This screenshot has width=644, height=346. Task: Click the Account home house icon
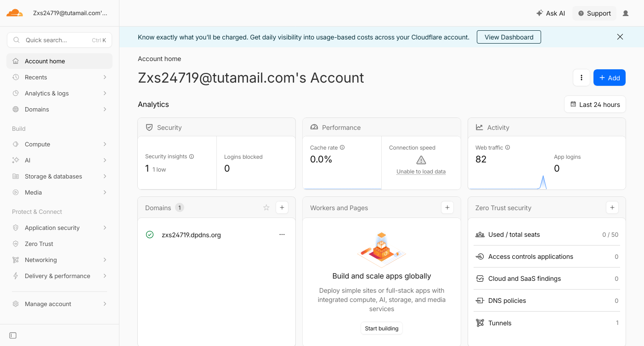point(16,61)
